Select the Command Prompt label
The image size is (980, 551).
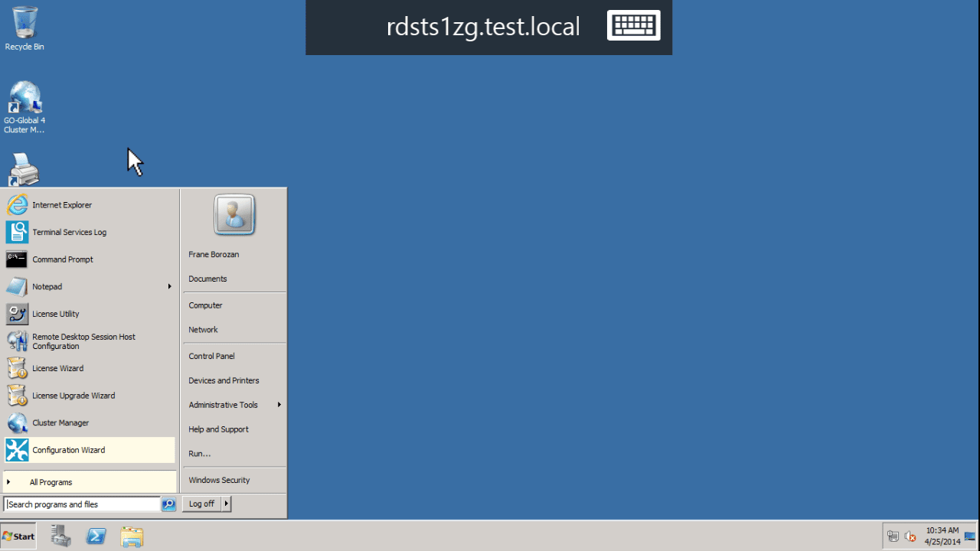coord(63,259)
